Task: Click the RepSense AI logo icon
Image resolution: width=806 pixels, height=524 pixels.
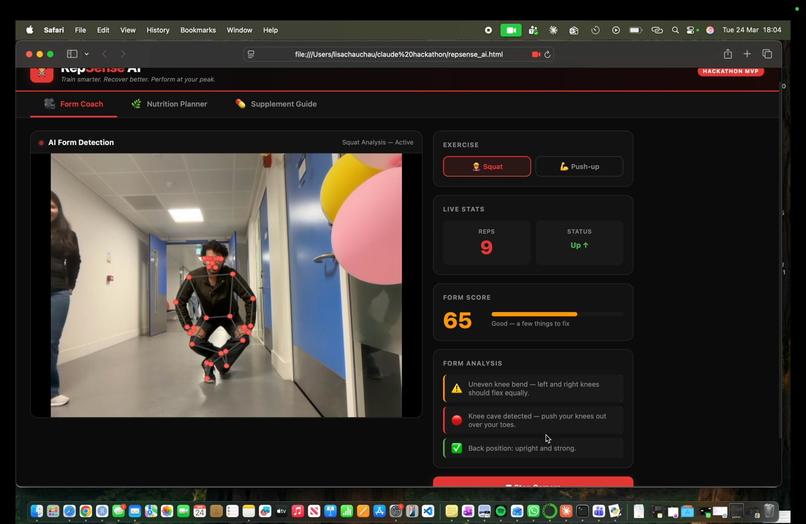Action: (x=42, y=75)
